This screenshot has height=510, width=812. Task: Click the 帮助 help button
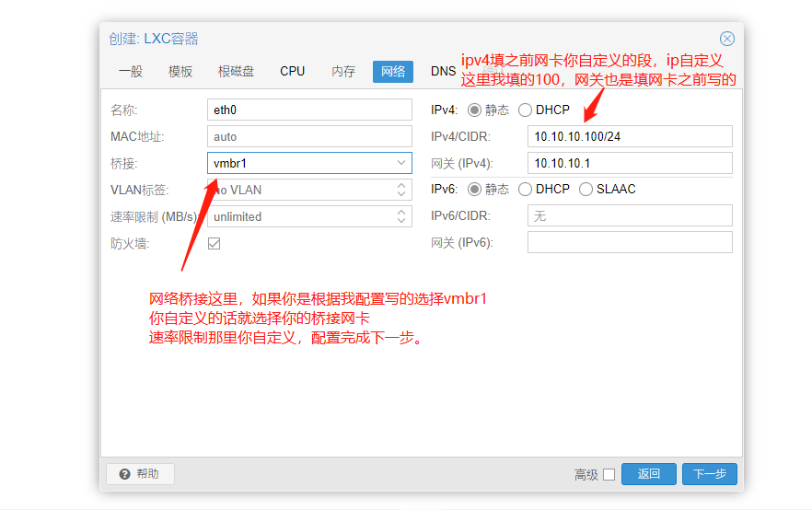[x=140, y=474]
